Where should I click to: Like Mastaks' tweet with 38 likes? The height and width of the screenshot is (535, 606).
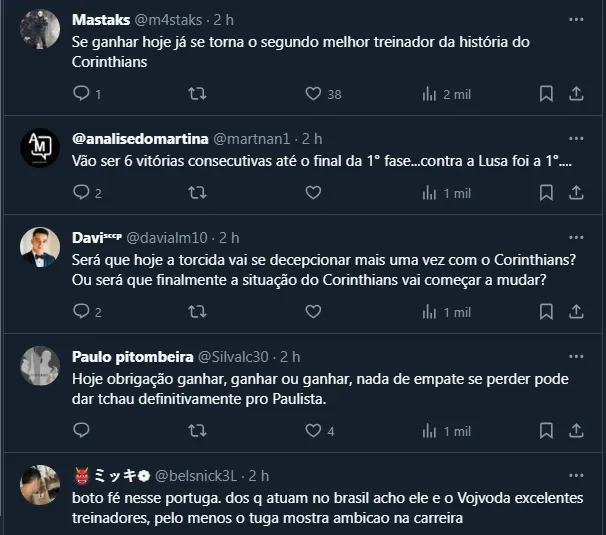point(313,93)
